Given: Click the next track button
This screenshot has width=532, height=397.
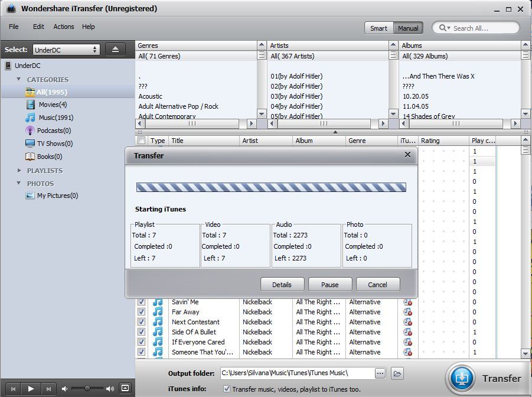Looking at the screenshot, I should [48, 389].
